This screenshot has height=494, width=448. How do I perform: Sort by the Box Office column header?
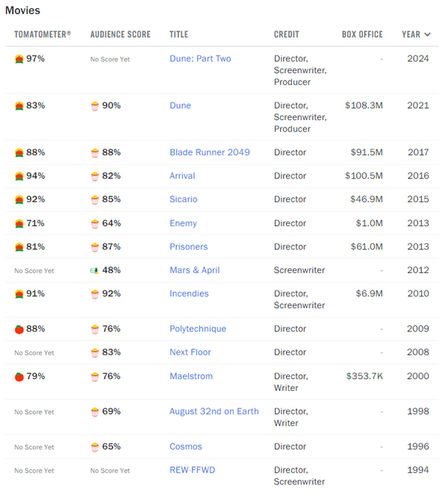(x=362, y=34)
